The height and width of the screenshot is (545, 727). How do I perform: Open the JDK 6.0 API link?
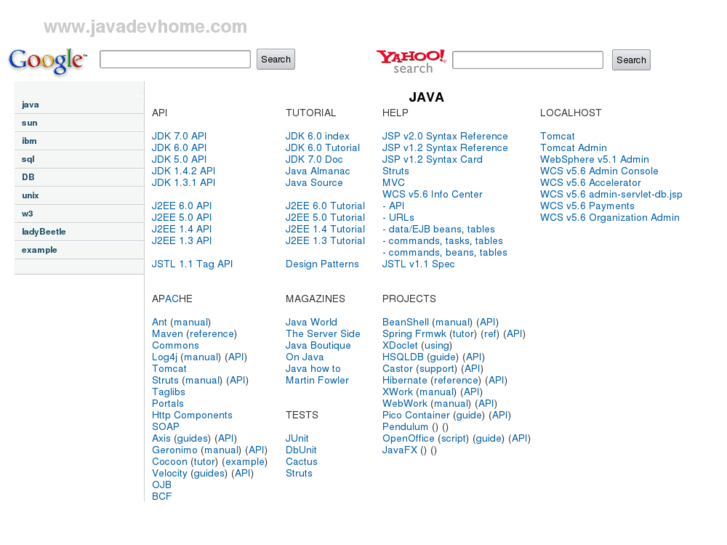(179, 147)
